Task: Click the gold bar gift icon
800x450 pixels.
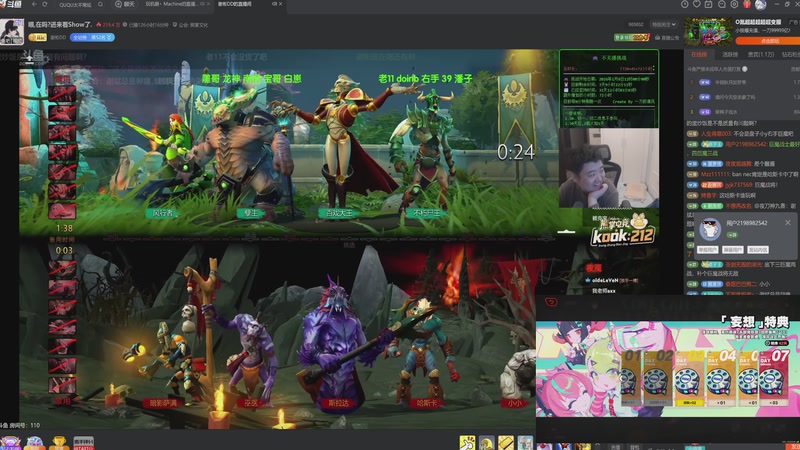Action: (506, 442)
